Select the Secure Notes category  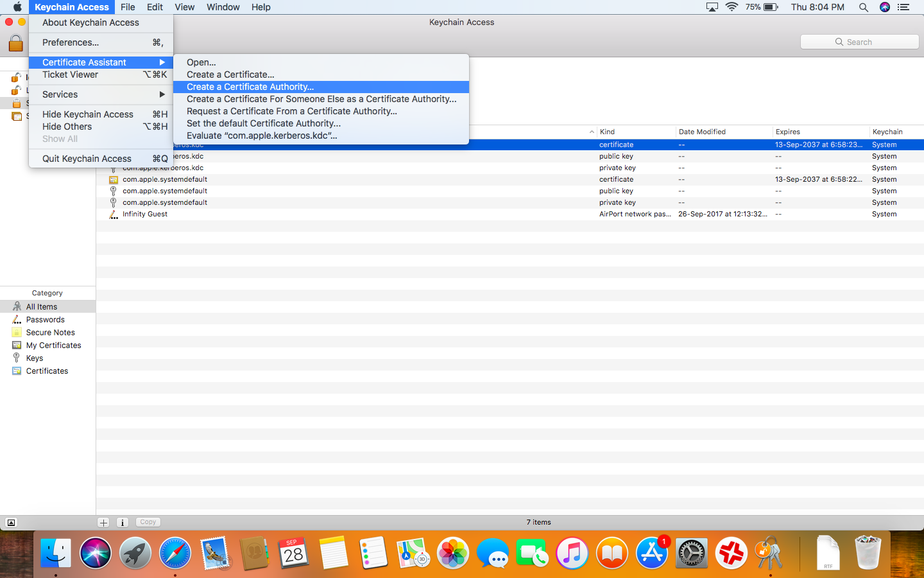pyautogui.click(x=47, y=333)
